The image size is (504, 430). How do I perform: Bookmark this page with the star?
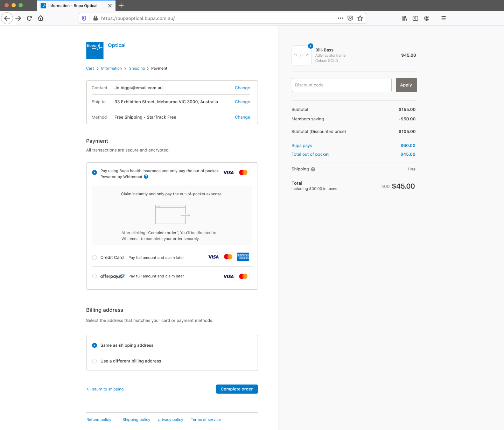(x=360, y=18)
